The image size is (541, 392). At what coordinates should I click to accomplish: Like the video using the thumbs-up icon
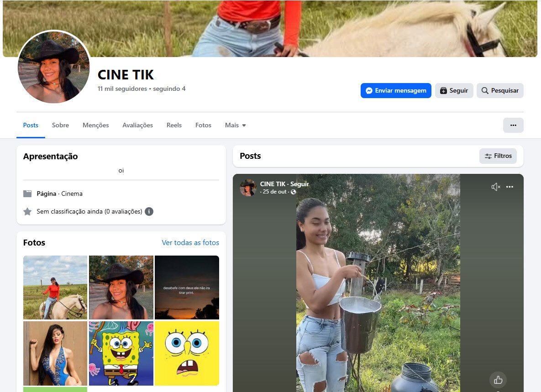pyautogui.click(x=498, y=380)
